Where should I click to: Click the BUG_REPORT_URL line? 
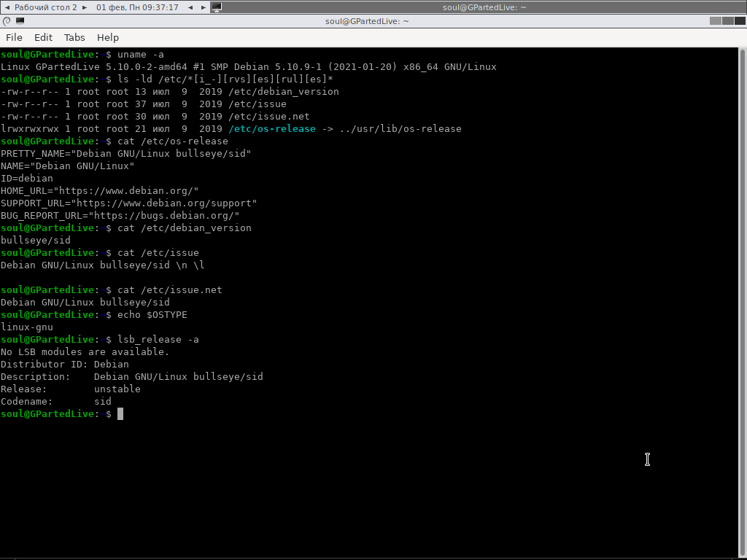[x=120, y=215]
